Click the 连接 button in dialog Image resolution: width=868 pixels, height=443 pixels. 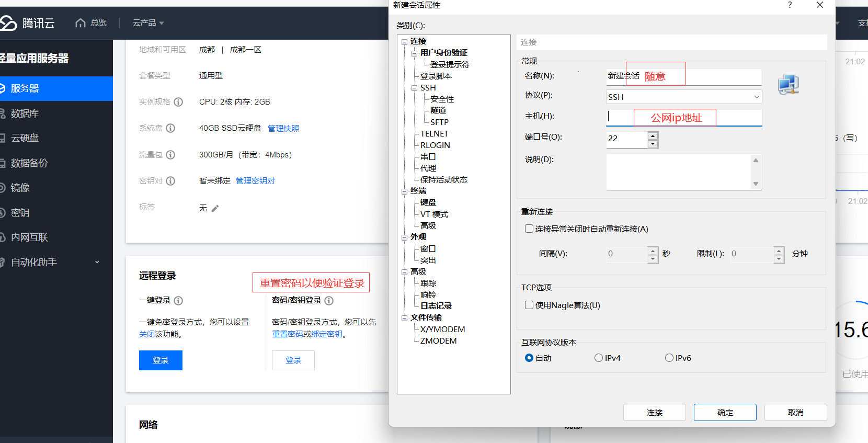pos(655,412)
